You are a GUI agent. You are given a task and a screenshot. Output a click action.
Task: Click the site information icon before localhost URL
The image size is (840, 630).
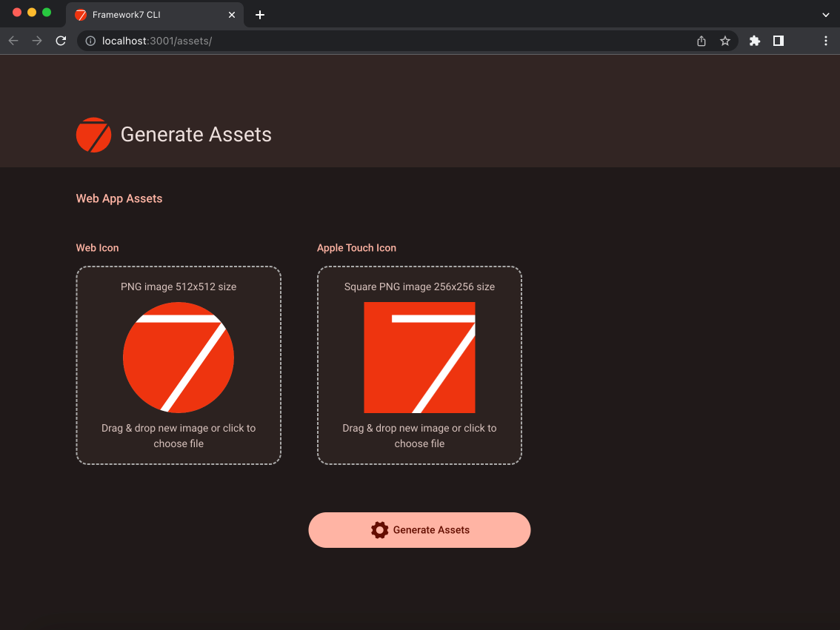90,41
